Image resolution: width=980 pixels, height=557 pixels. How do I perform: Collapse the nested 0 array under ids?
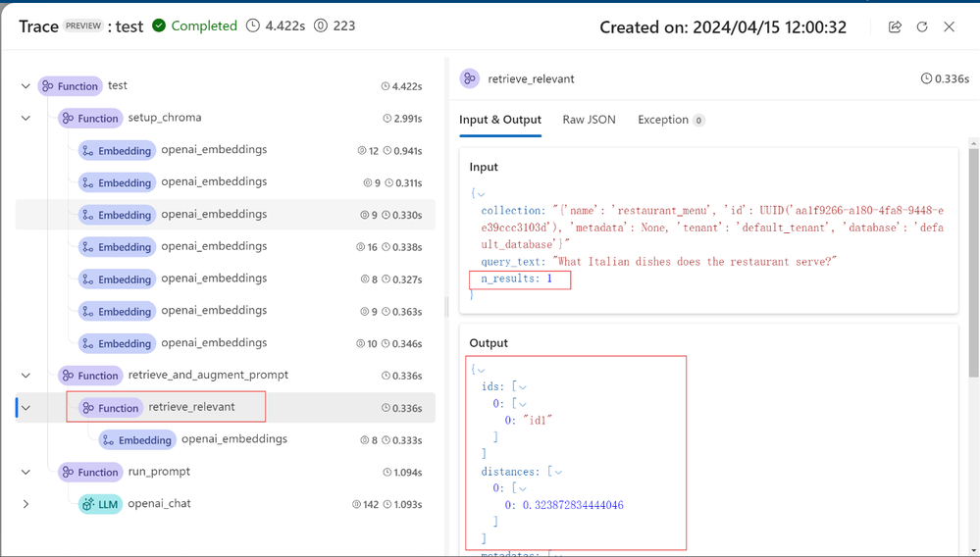coord(523,404)
